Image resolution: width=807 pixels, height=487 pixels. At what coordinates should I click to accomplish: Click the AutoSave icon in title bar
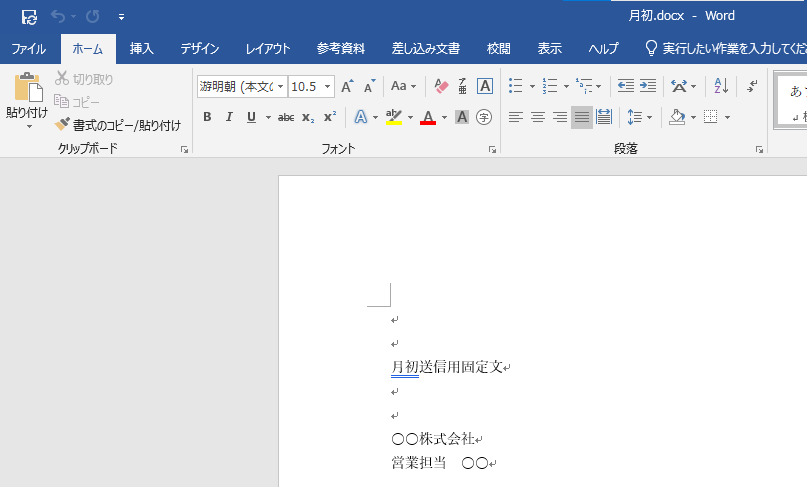[29, 17]
